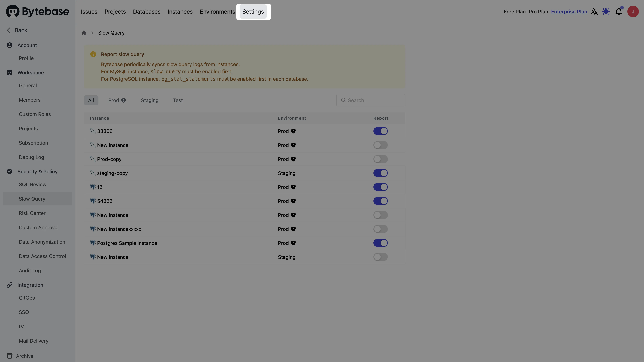
Task: Click the shield icon in the 33306 row
Action: point(293,131)
